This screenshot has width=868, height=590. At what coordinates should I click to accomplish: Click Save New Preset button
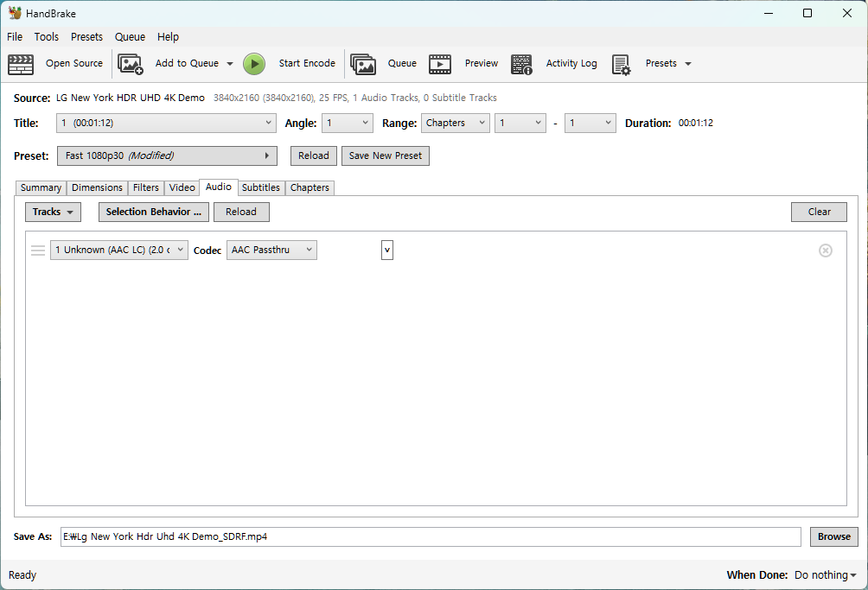click(386, 156)
